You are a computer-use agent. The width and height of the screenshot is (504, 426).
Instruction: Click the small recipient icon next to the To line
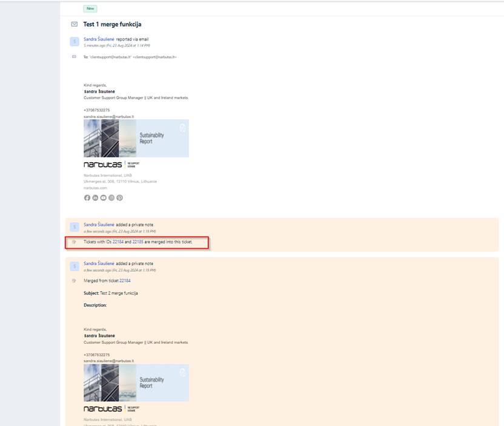click(74, 57)
